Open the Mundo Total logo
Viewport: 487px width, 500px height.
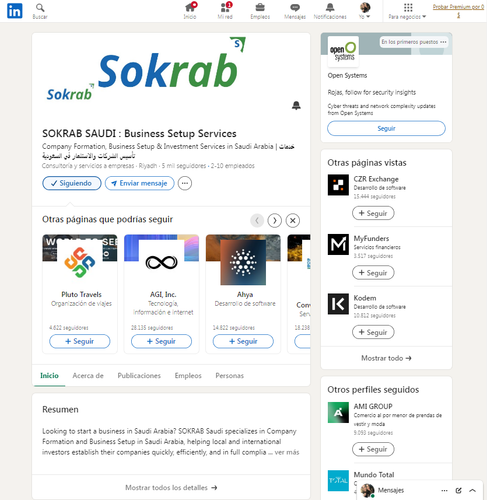(338, 480)
